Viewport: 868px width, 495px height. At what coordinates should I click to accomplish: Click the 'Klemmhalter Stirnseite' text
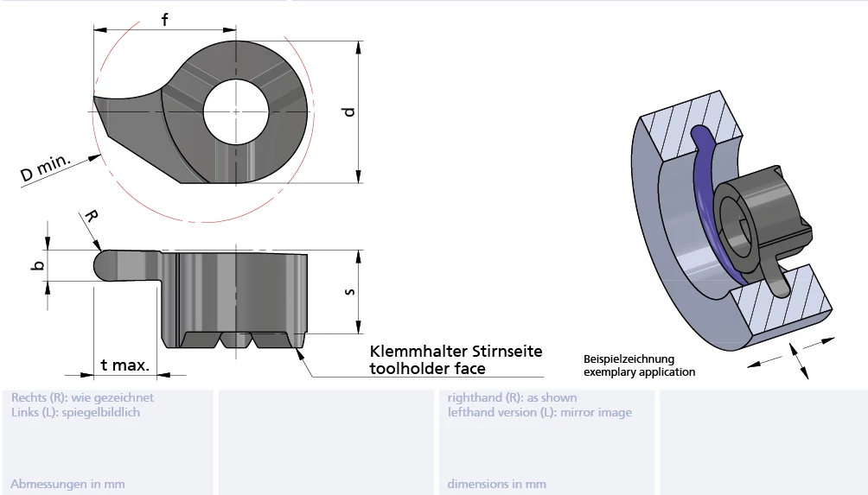click(456, 352)
